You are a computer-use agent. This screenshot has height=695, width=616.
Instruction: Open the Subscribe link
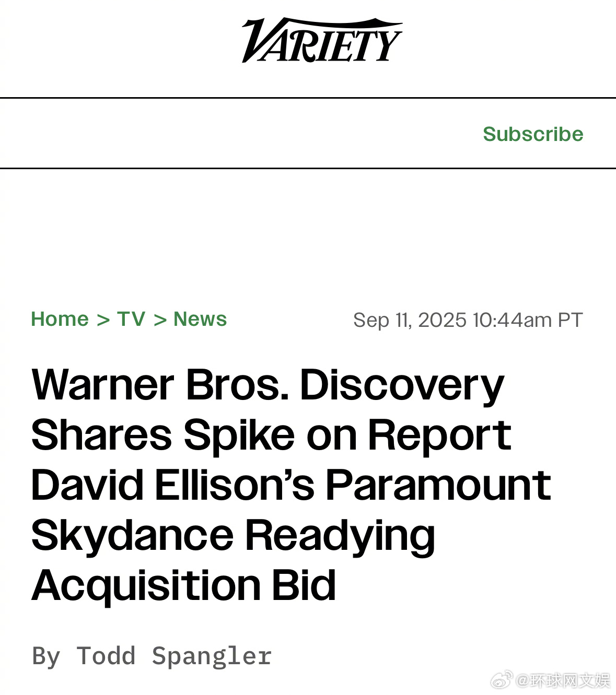[x=533, y=134]
